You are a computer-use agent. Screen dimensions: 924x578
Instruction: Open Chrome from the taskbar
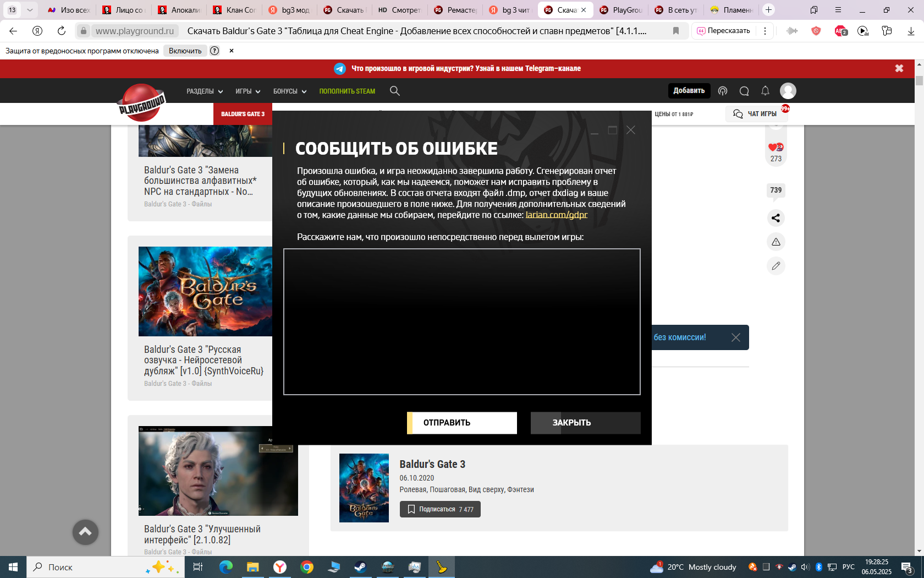(307, 567)
